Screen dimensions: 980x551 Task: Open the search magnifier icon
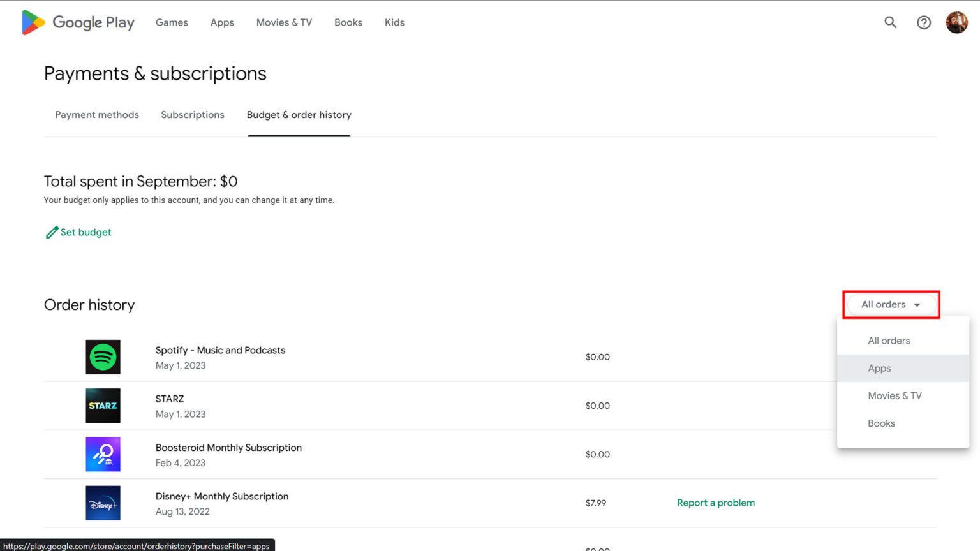(x=891, y=22)
